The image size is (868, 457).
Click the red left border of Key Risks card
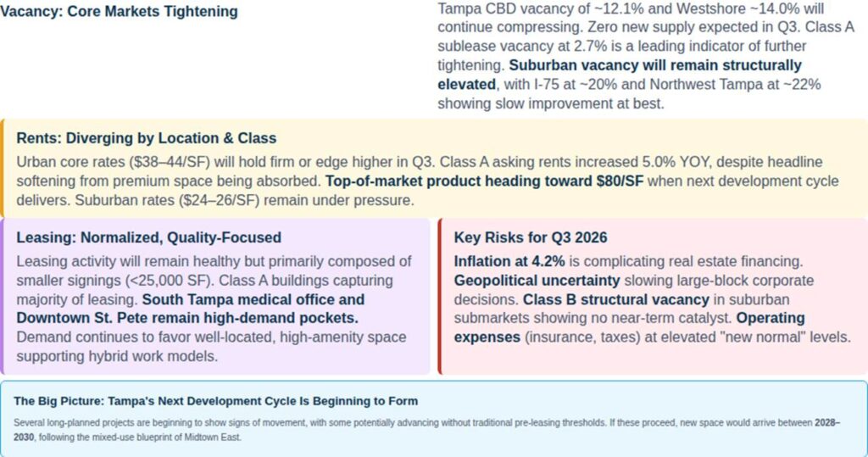(x=440, y=297)
